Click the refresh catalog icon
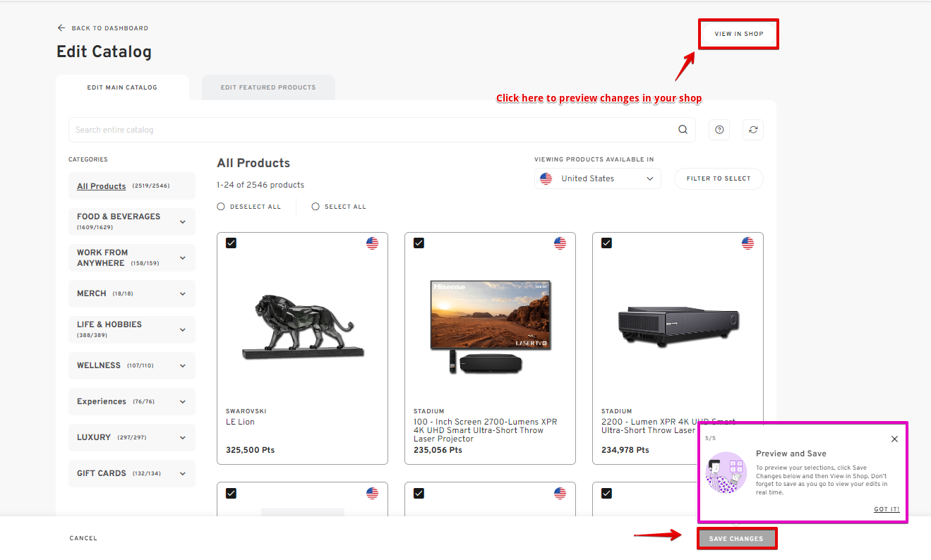 pos(753,130)
